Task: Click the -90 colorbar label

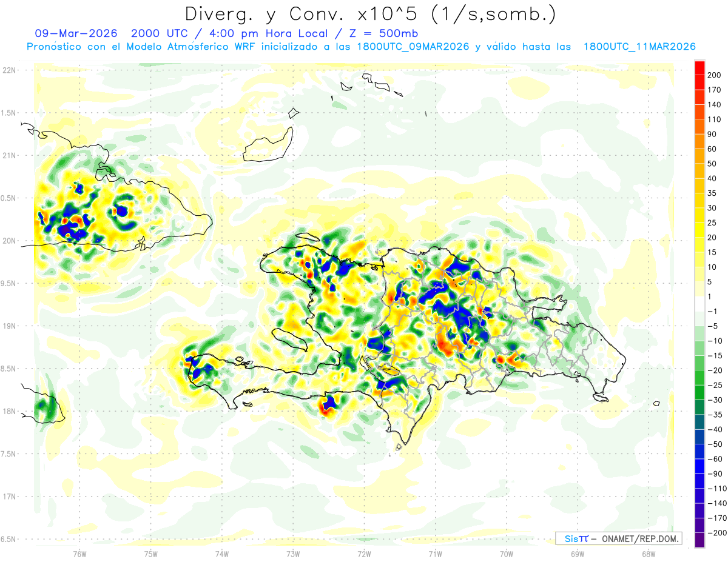Action: (715, 474)
